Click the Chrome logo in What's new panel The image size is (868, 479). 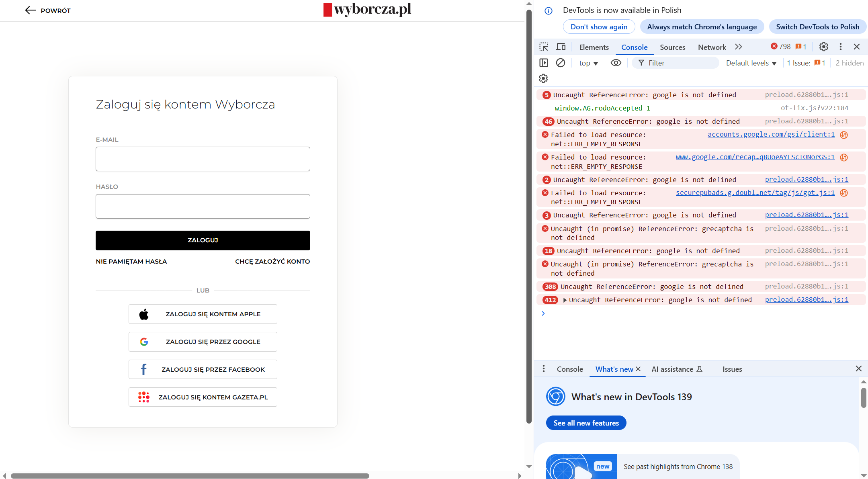[x=556, y=397]
